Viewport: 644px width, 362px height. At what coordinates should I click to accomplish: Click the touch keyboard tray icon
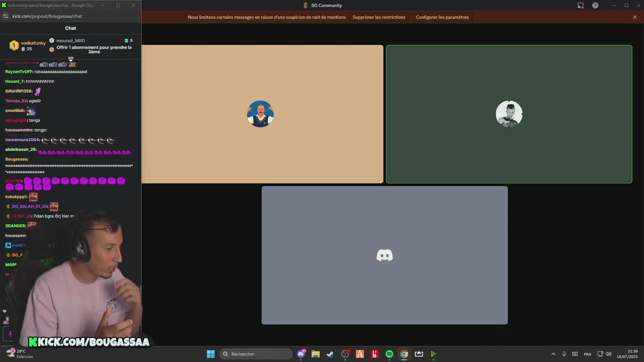coord(575,354)
